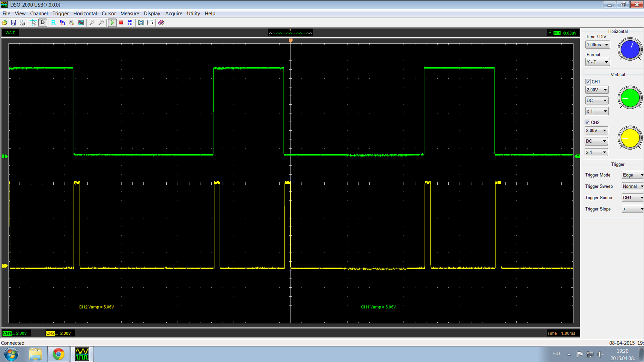This screenshot has width=644, height=362.
Task: Open the help book icon
Action: tap(162, 23)
